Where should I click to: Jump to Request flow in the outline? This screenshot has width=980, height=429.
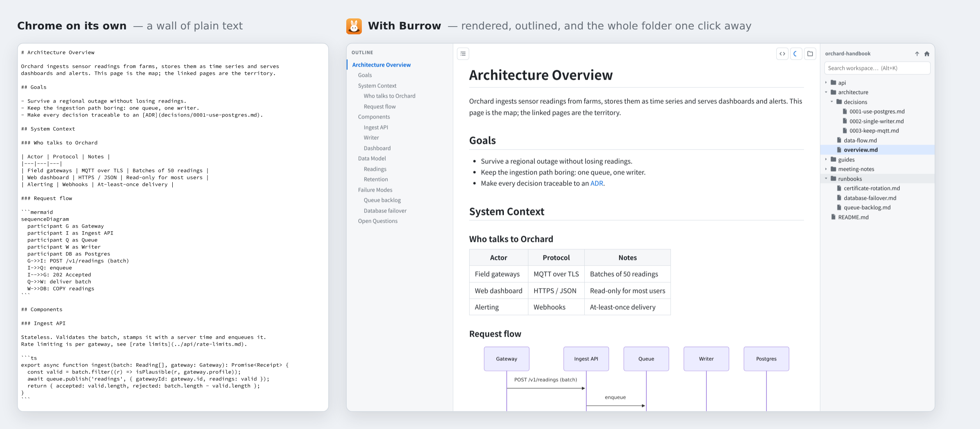380,107
